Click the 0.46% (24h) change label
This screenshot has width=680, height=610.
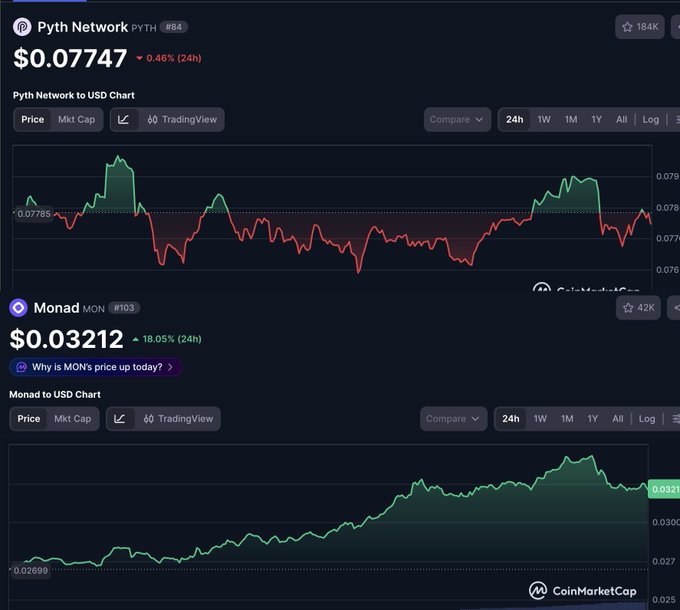pos(169,58)
